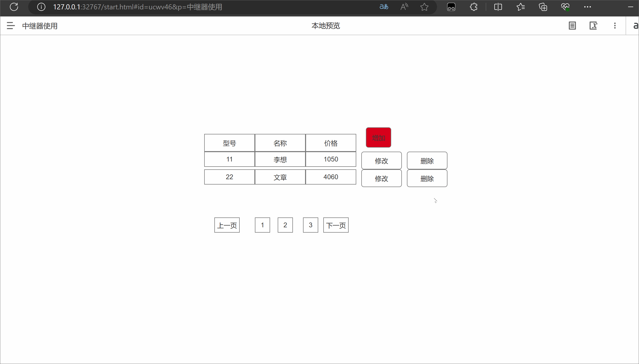The image size is (639, 364).
Task: Click 删除 button for row 文章
Action: pyautogui.click(x=427, y=178)
